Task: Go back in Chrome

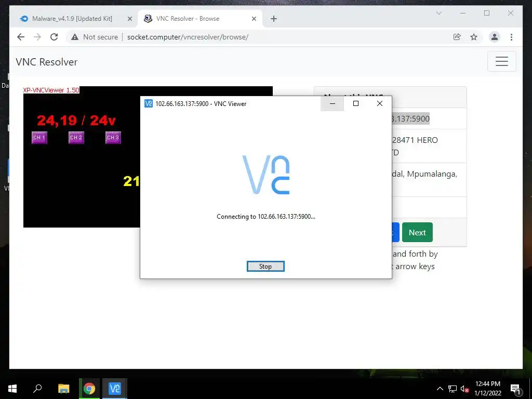Action: (21, 37)
